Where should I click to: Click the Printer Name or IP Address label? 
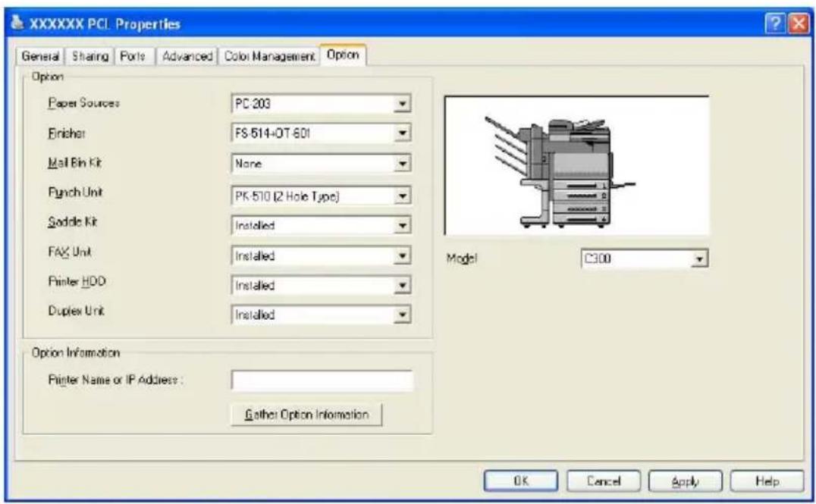[116, 380]
